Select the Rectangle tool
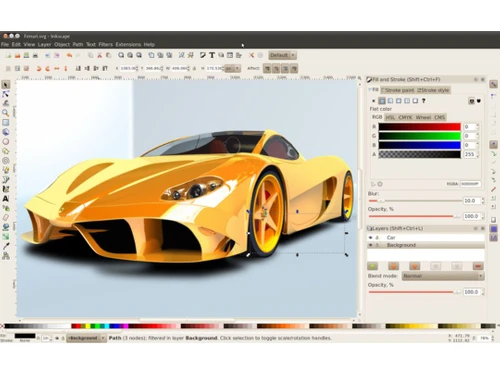The width and height of the screenshot is (500, 375). pyautogui.click(x=6, y=122)
